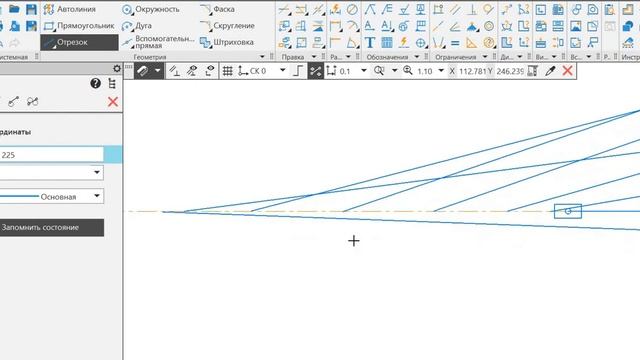Viewport: 640px width, 360px height.
Task: Click the center mark crosshair circle icon
Action: click(x=420, y=42)
